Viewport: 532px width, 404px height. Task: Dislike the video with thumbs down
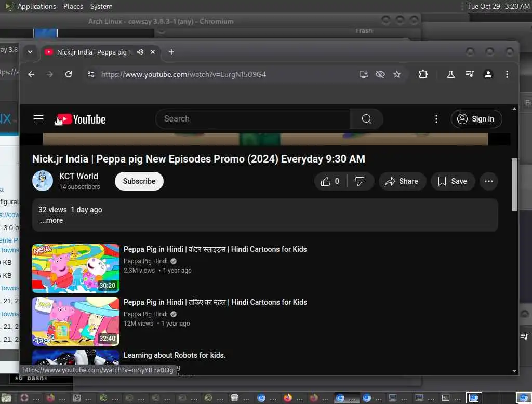point(360,181)
